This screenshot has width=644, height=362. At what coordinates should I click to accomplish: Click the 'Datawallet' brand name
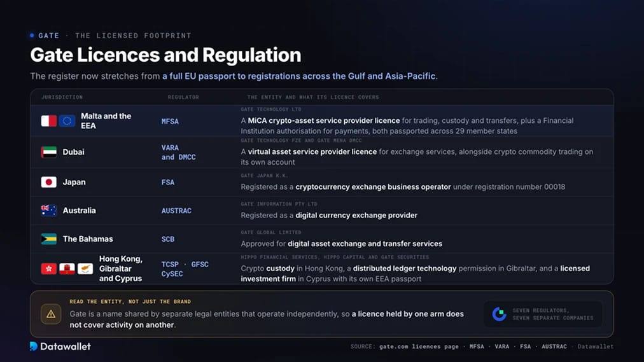(x=66, y=346)
